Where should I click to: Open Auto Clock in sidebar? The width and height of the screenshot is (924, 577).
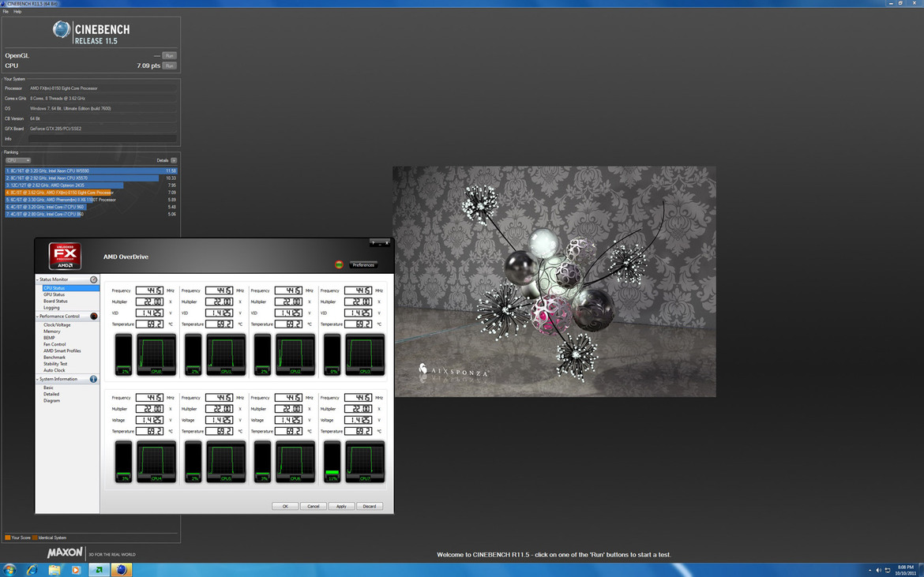pos(54,370)
